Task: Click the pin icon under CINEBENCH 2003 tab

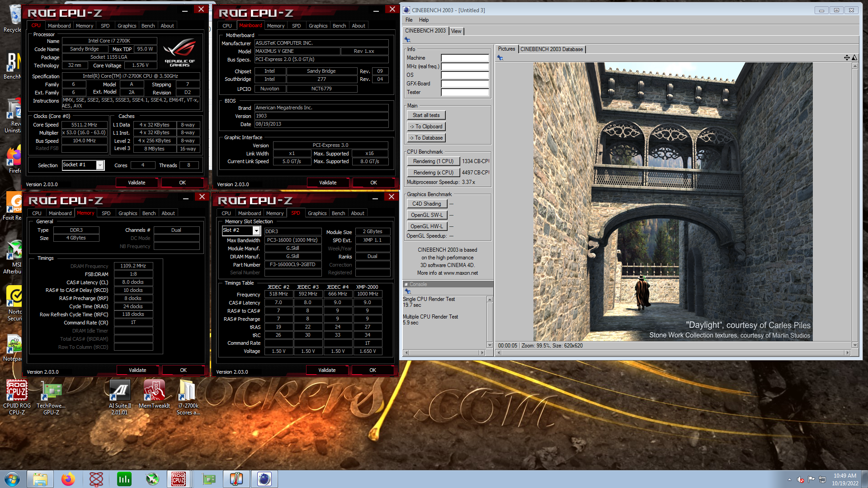Action: tap(407, 40)
